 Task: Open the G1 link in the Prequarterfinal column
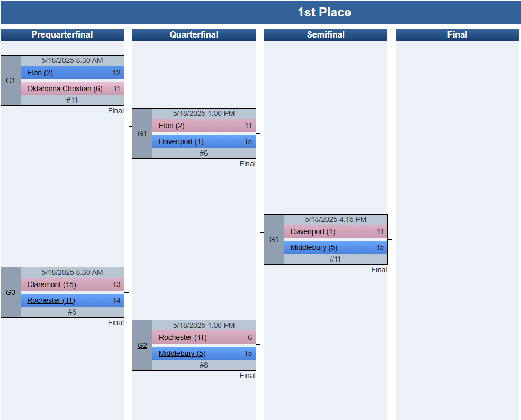(11, 81)
